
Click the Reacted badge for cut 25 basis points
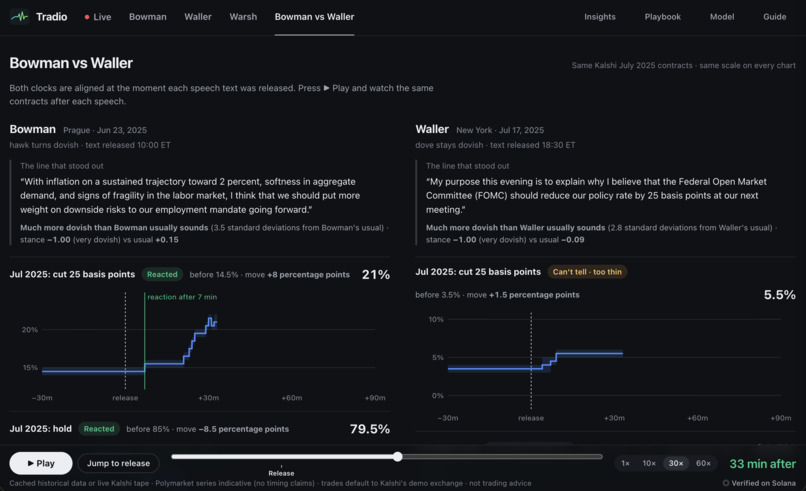[162, 275]
